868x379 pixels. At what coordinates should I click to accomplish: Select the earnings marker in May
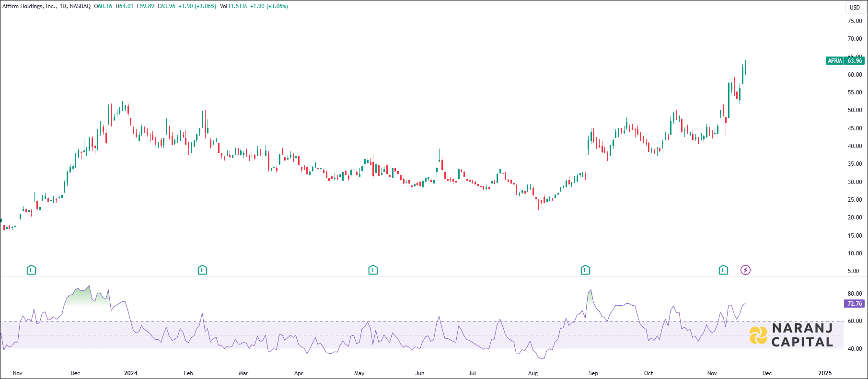click(373, 270)
